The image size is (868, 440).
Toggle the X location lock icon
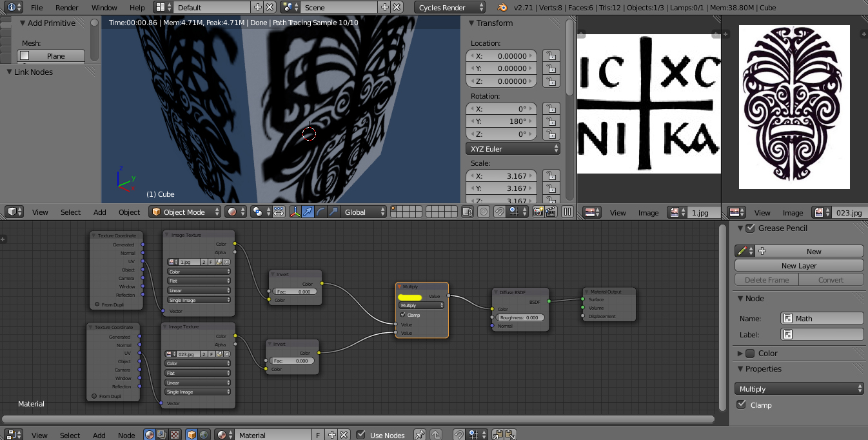coord(550,56)
